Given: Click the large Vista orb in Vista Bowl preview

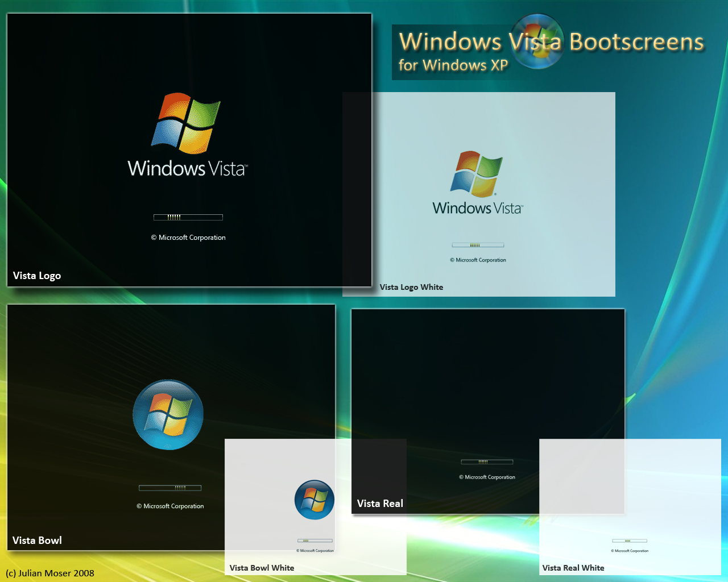Looking at the screenshot, I should (168, 415).
